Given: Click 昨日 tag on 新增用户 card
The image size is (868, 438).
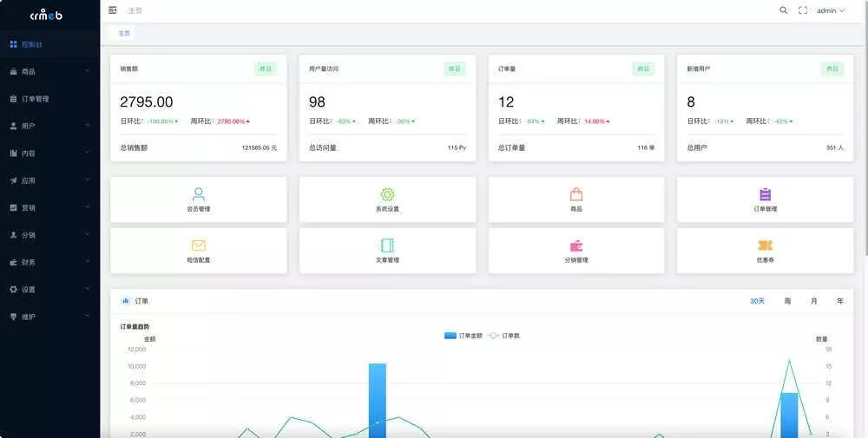Looking at the screenshot, I should pyautogui.click(x=832, y=69).
